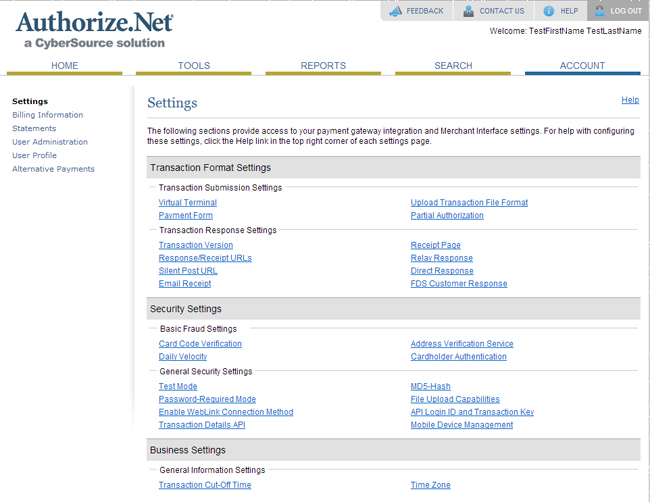Click the Log Out user icon
Screen dimensions: 650x502
tap(600, 11)
